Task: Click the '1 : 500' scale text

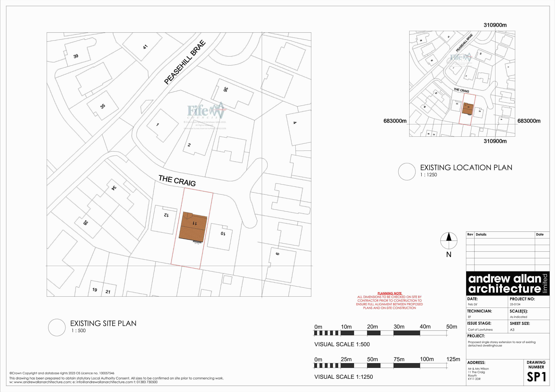Action: coord(79,330)
